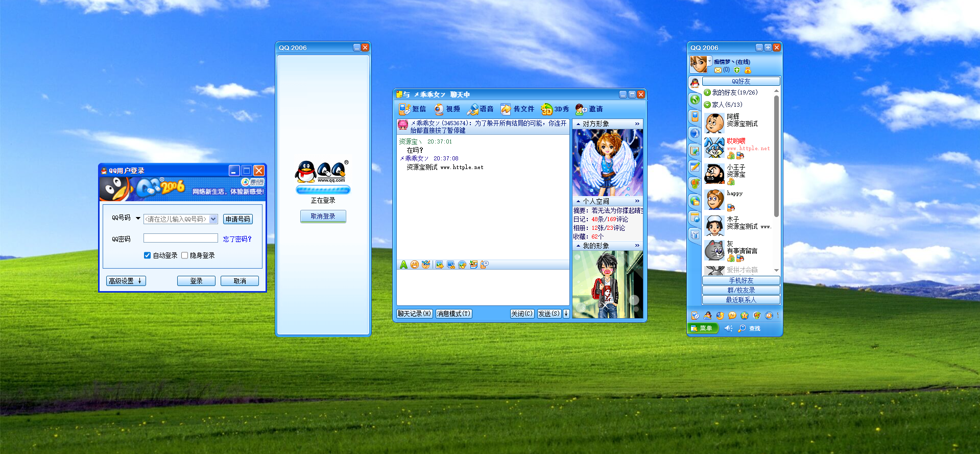Click 申请号码 button in login dialog
980x454 pixels.
pyautogui.click(x=238, y=219)
